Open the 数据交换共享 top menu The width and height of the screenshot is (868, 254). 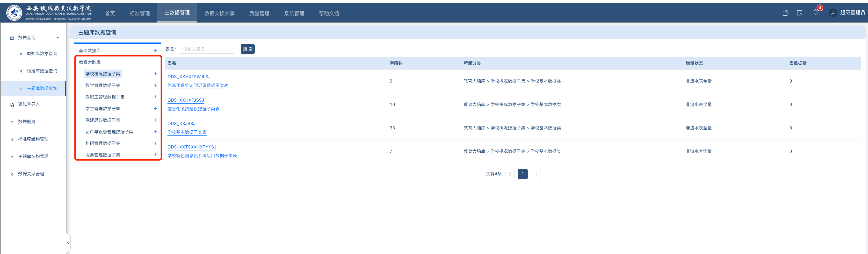pyautogui.click(x=219, y=14)
